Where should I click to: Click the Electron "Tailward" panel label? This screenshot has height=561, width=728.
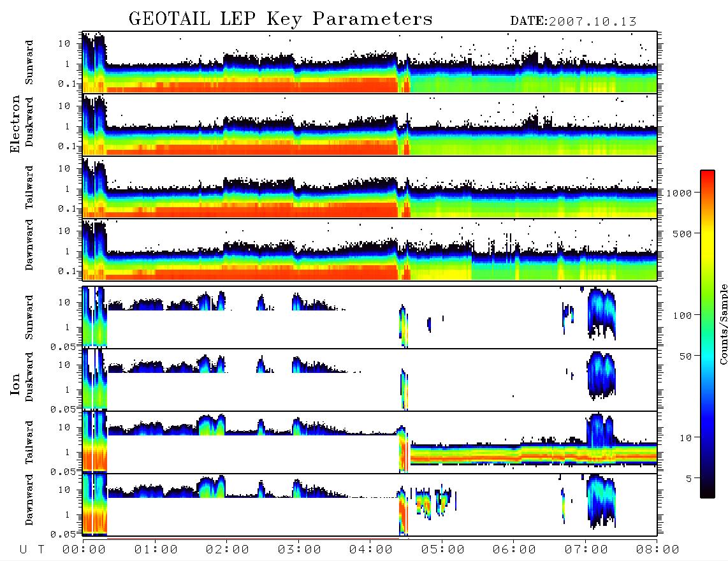point(29,187)
